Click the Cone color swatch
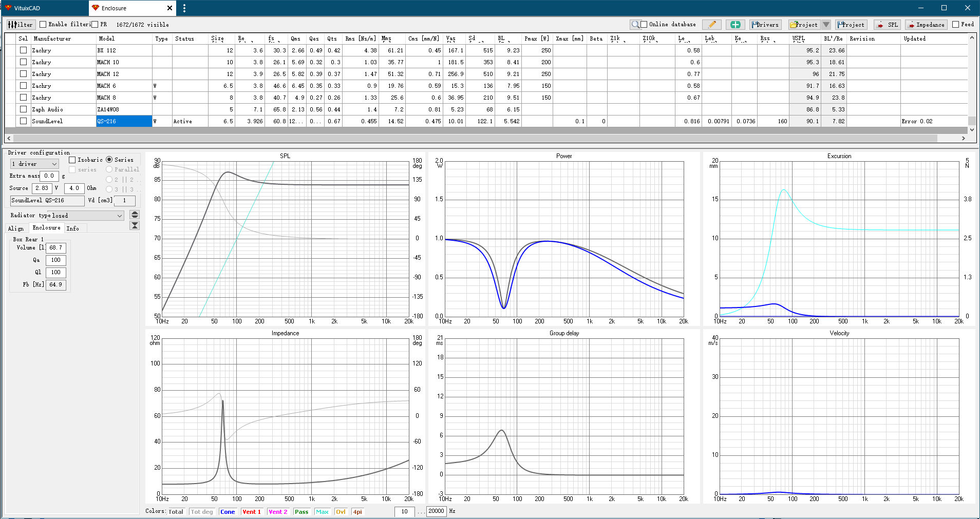980x519 pixels. 228,512
